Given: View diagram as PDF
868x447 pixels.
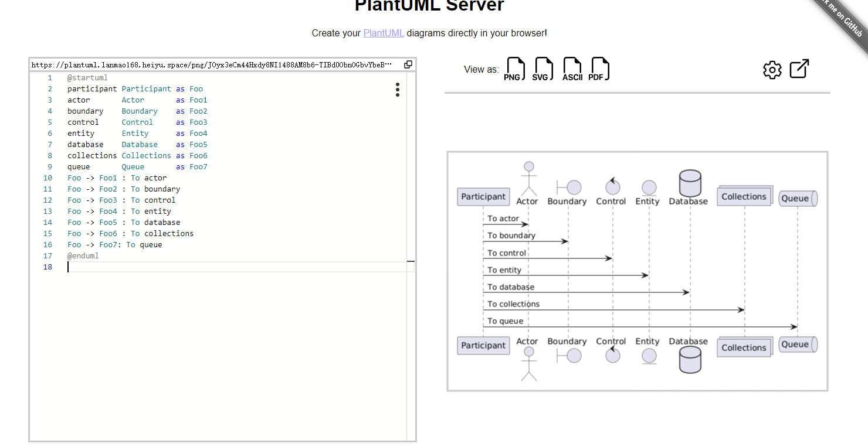Looking at the screenshot, I should [x=599, y=69].
